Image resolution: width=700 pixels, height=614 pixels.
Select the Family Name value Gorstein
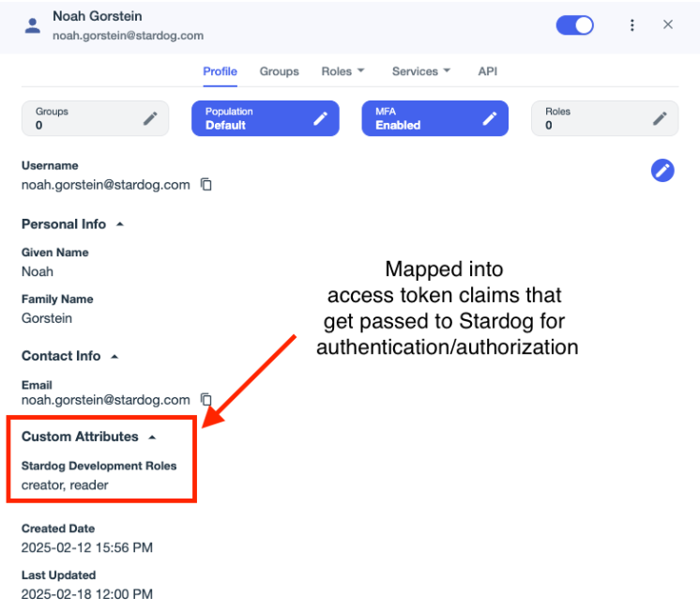pyautogui.click(x=47, y=318)
